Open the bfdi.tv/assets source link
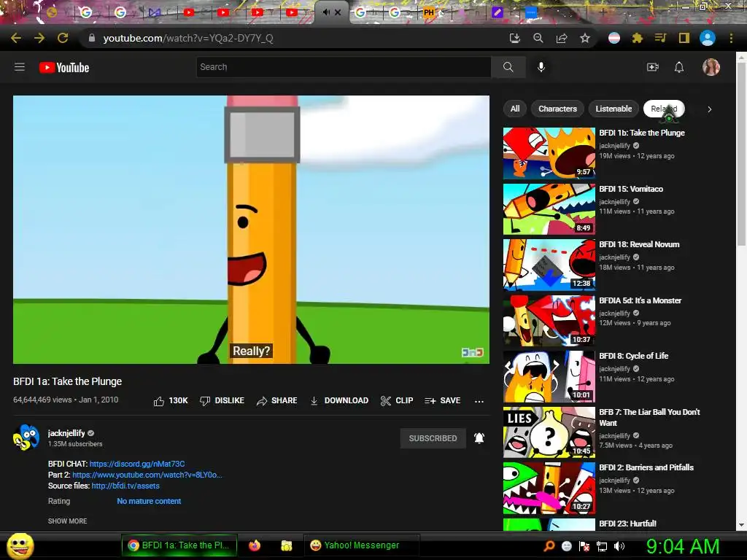 (125, 486)
